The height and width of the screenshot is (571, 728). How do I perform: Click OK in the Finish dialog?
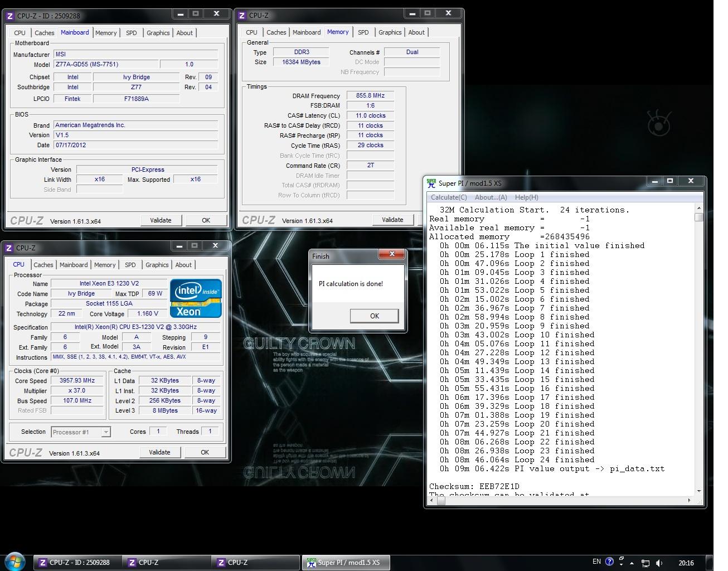(375, 316)
